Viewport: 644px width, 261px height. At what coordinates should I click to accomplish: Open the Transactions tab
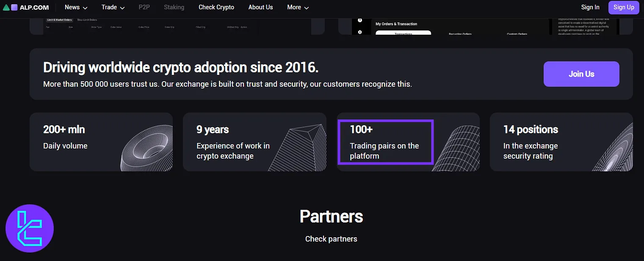[x=403, y=33]
